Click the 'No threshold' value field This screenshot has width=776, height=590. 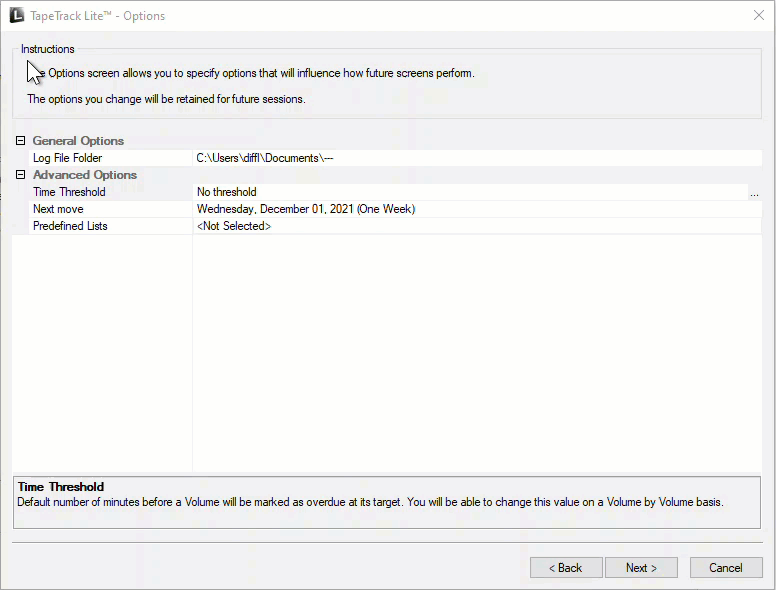click(470, 192)
